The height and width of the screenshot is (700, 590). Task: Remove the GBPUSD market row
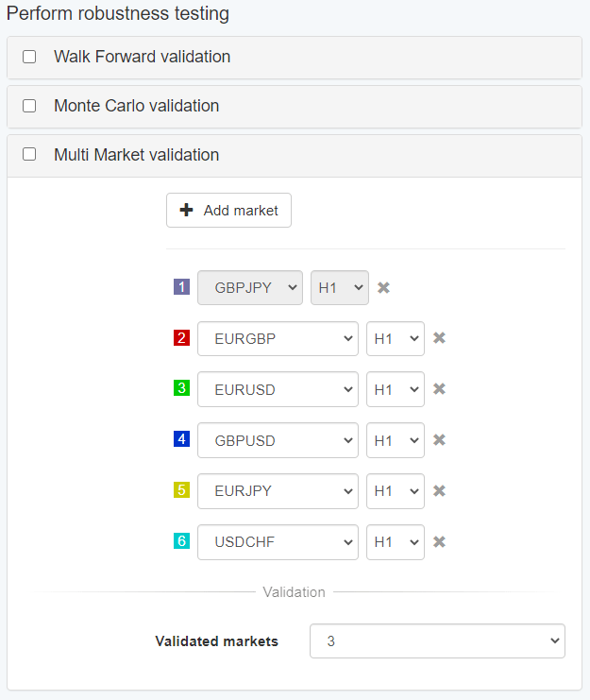coord(439,440)
